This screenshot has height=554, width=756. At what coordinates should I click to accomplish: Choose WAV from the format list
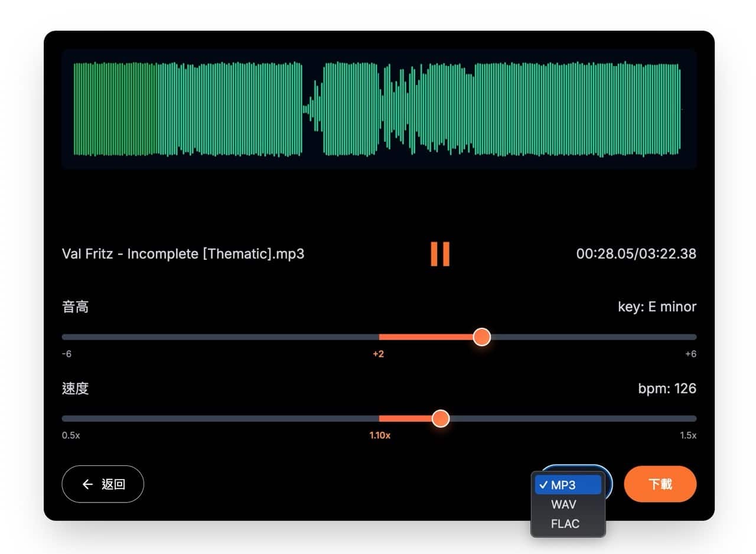pos(563,505)
